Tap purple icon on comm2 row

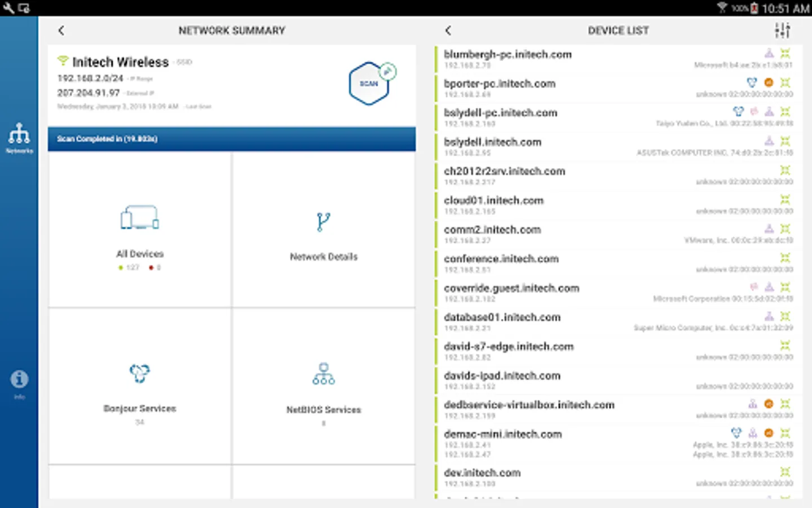(769, 229)
